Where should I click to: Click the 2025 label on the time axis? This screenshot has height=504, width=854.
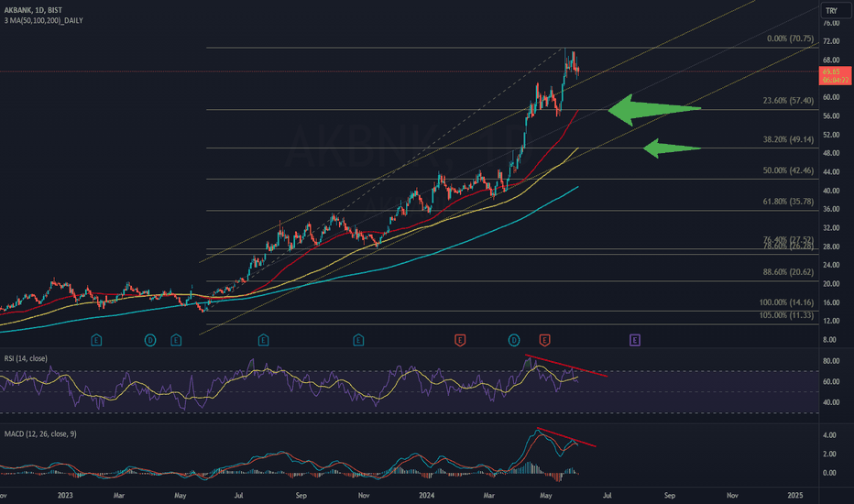tap(795, 495)
